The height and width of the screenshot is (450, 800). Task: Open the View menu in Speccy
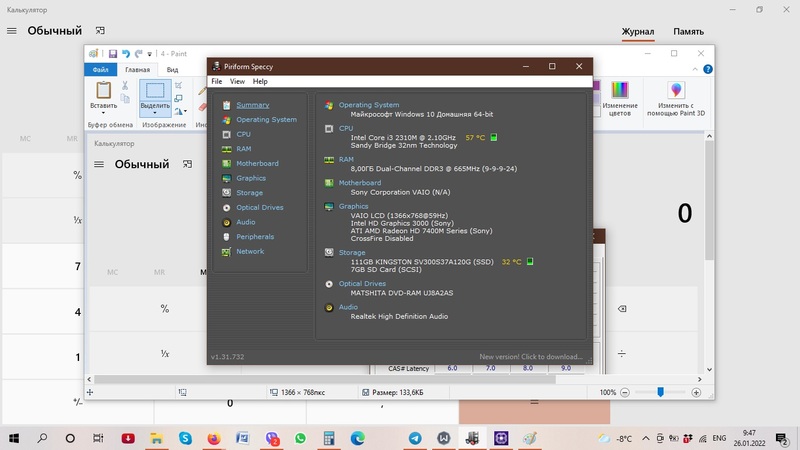click(237, 82)
